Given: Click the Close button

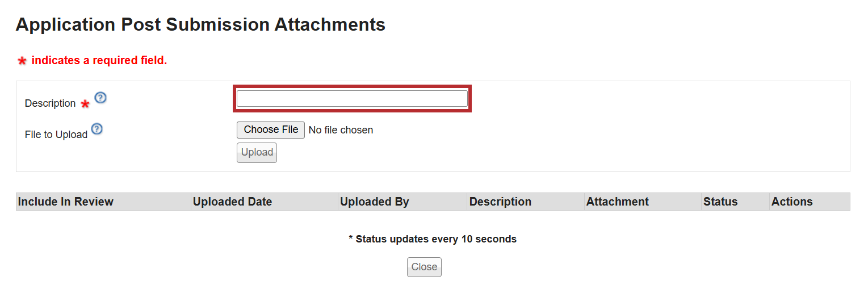Looking at the screenshot, I should click(424, 267).
